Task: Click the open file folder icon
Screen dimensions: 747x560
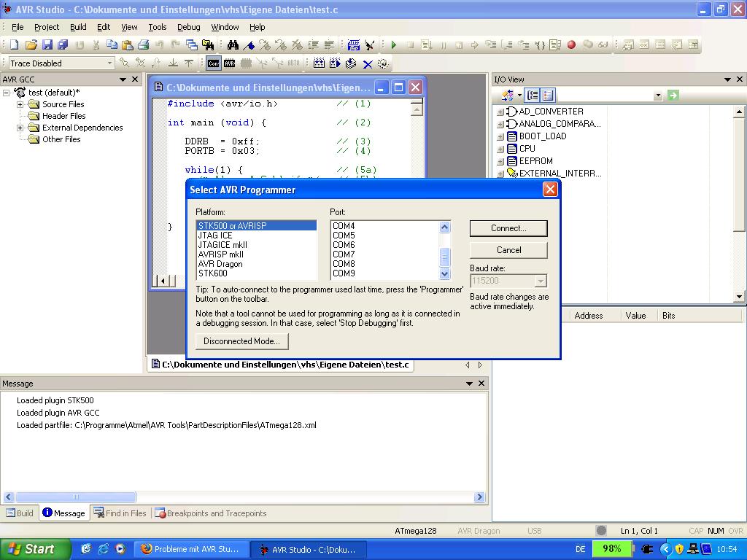Action: tap(31, 44)
